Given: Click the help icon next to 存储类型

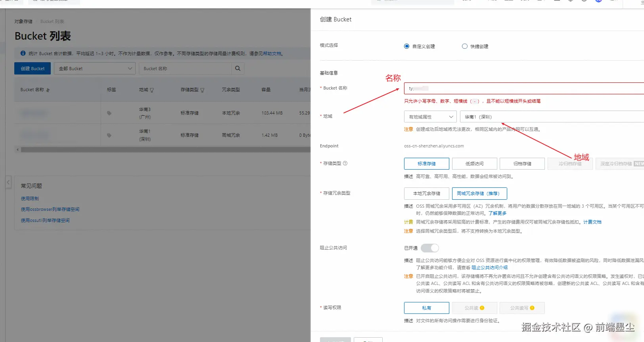Looking at the screenshot, I should click(x=345, y=163).
